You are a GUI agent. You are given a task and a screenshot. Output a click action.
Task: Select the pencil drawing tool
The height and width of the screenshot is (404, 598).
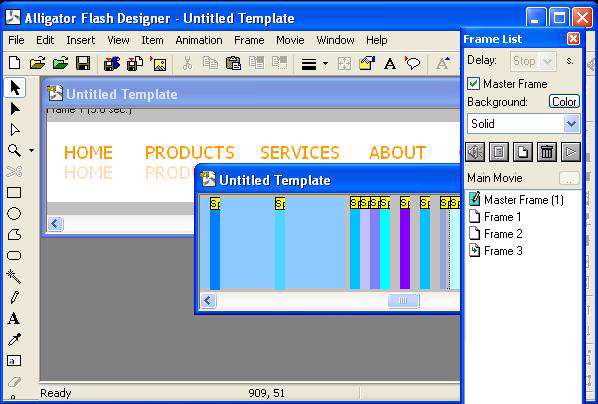point(14,297)
